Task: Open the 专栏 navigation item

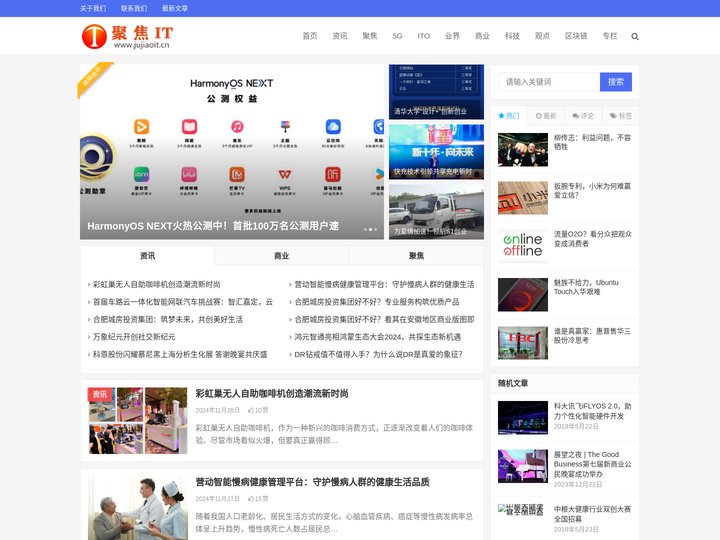Action: click(610, 36)
